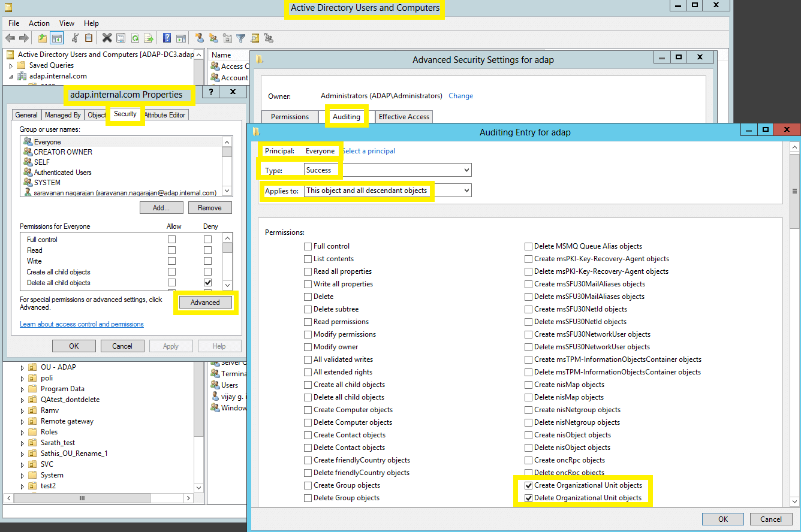Select the Create New Group toolbar icon
Viewport: 801px width, 532px height.
coord(213,38)
